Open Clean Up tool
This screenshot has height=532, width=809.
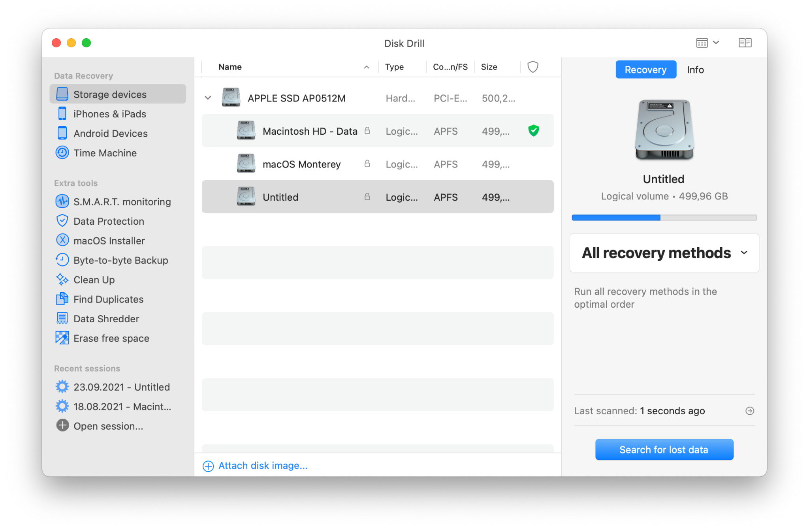[x=94, y=280]
